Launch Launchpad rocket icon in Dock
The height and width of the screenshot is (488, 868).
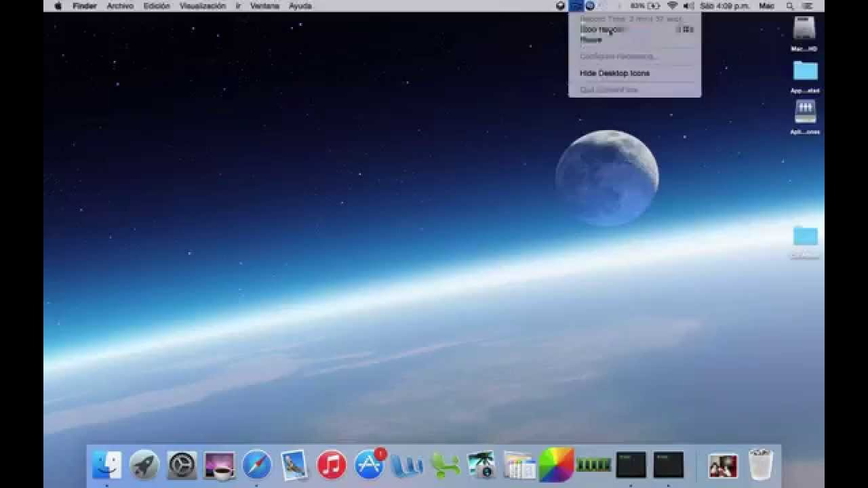coord(144,465)
